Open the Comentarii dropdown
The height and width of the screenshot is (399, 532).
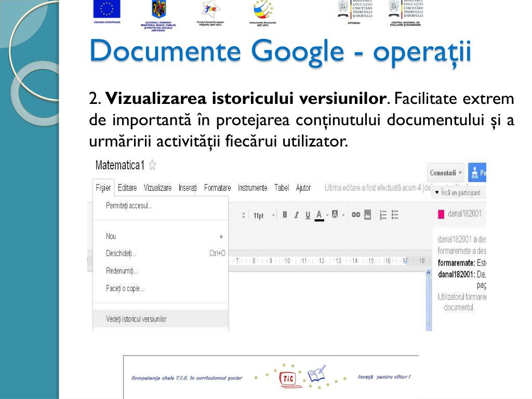446,172
